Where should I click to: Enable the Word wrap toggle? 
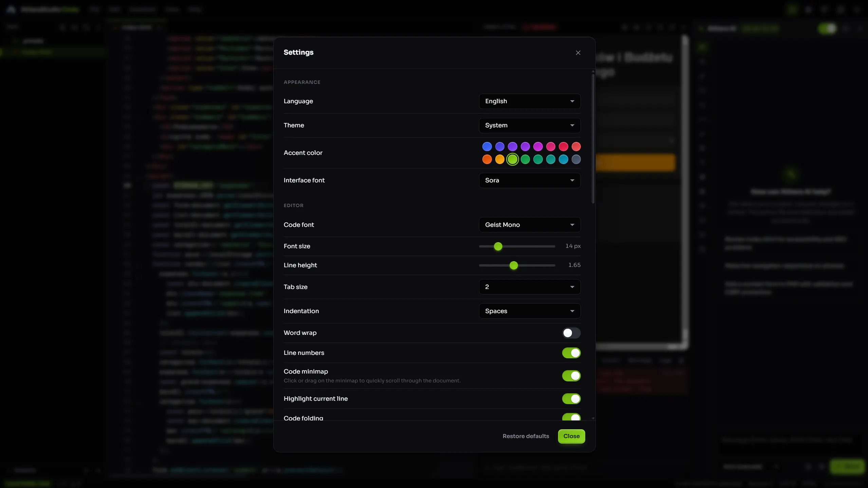point(571,333)
